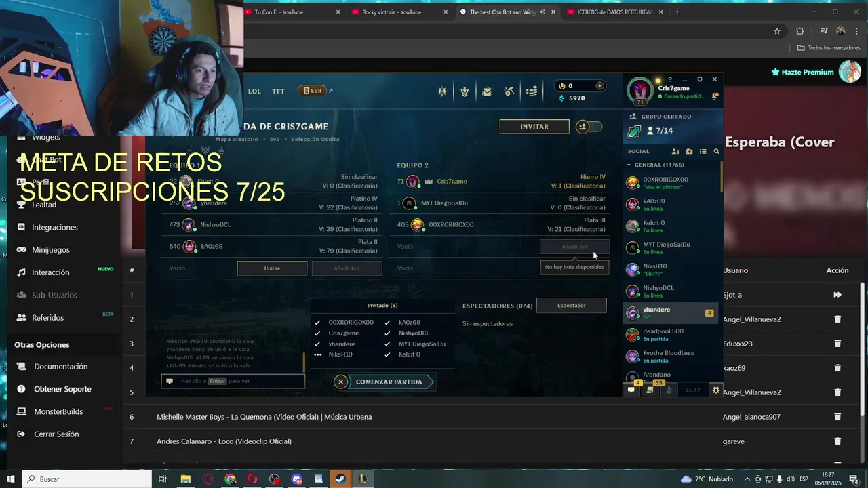Open the Chrome extensions puzzle icon
This screenshot has height=488, width=868.
click(x=800, y=30)
